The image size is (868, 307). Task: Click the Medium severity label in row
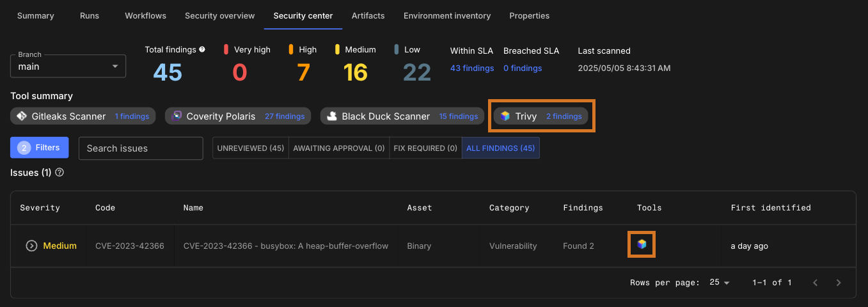[x=59, y=246]
